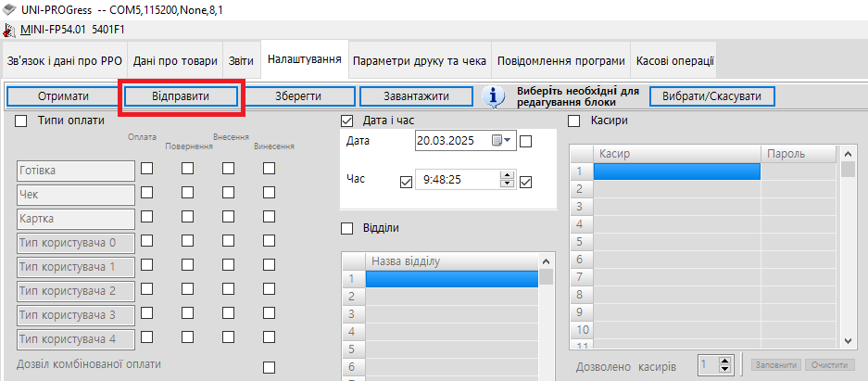Click the Завантажити button
Viewport: 868px width, 381px height.
(416, 96)
